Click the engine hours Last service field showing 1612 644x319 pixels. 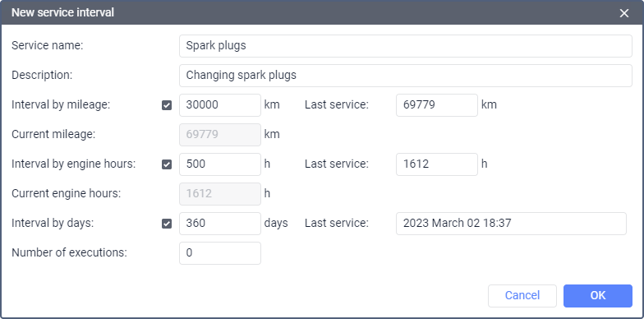point(437,164)
